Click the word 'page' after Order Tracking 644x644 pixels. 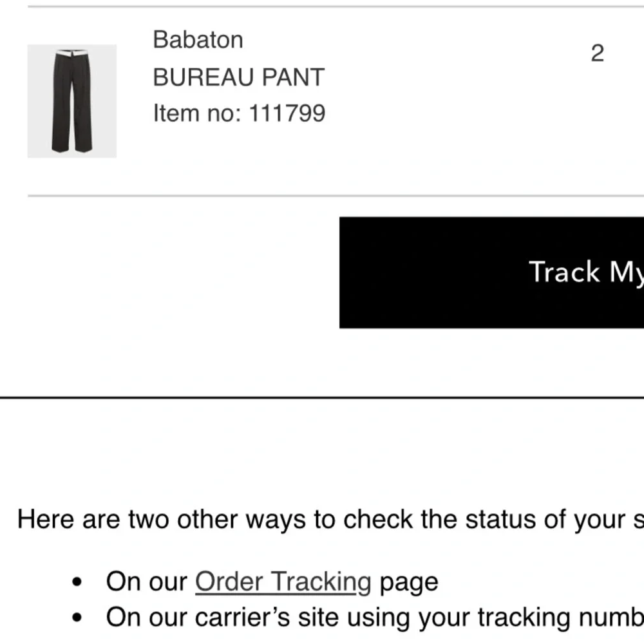tap(408, 582)
